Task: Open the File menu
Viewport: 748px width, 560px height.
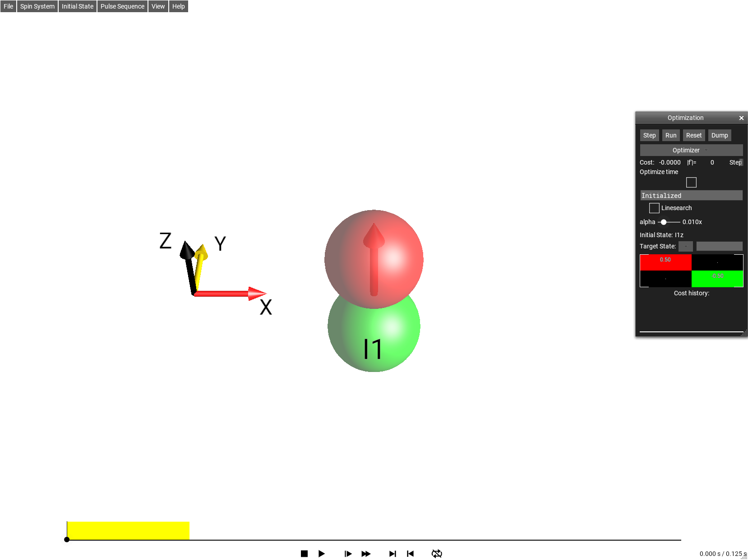Action: [9, 6]
